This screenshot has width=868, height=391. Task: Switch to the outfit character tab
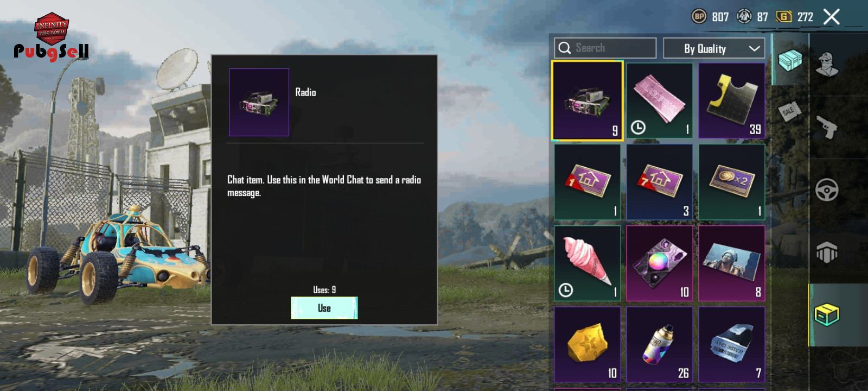click(x=827, y=64)
